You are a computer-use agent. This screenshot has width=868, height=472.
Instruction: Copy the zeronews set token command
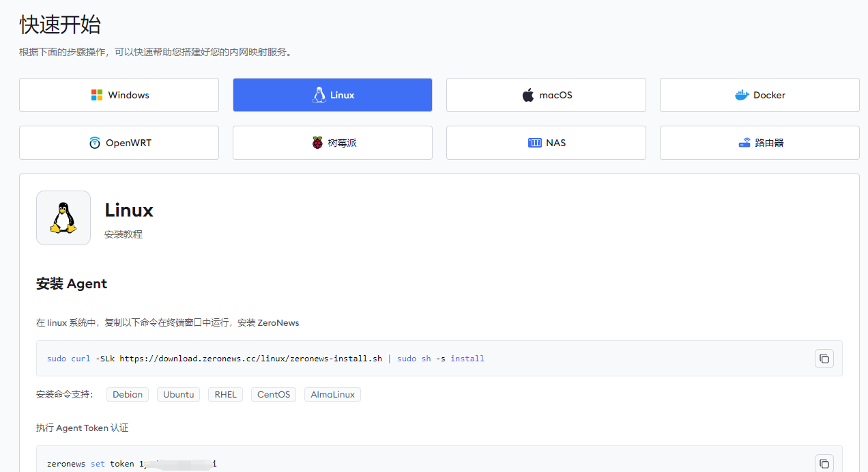pyautogui.click(x=824, y=464)
